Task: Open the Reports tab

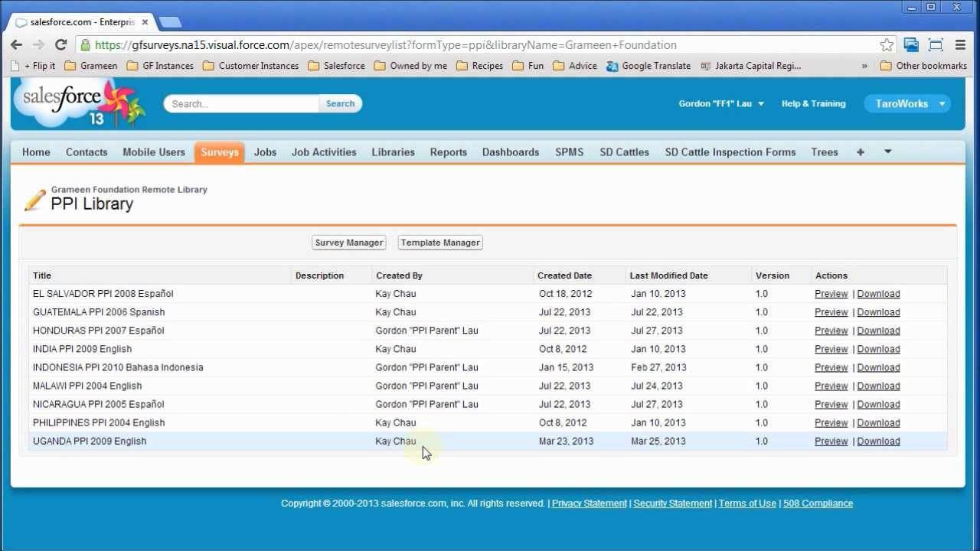Action: (x=449, y=152)
